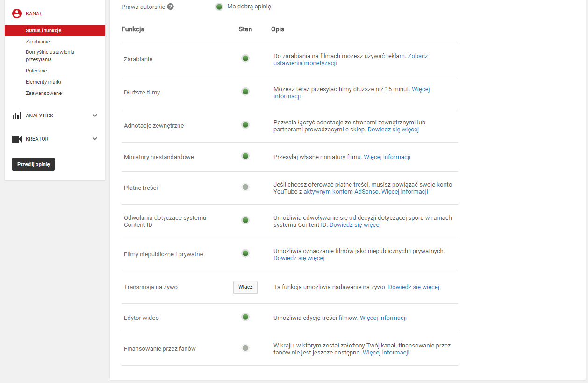Click green status dot for Ma dobrą opinię
588x383 pixels.
pos(219,7)
